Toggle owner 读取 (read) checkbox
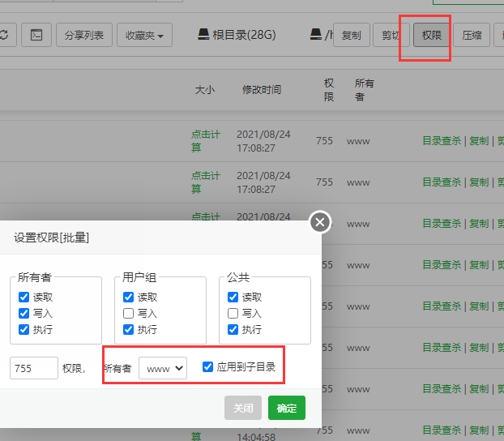Viewport: 504px width, 441px height. (23, 297)
